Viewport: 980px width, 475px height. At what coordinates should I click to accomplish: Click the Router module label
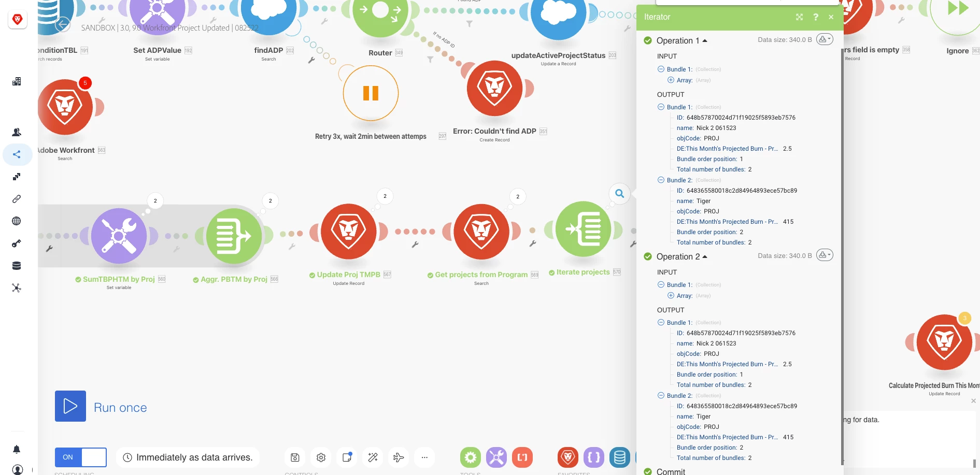coord(380,53)
